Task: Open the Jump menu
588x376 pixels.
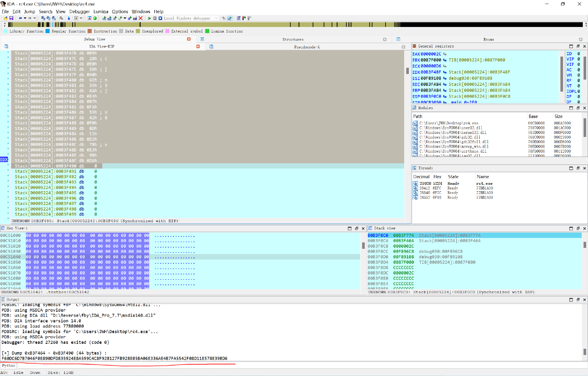Action: pyautogui.click(x=29, y=12)
